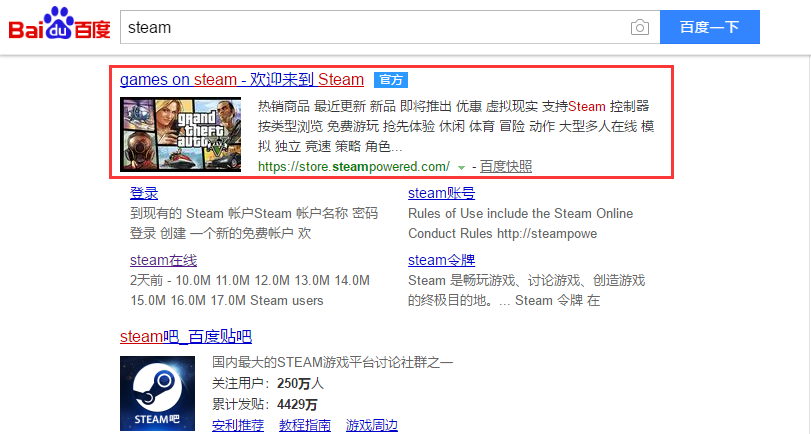Screen dimensions: 811x434
Task: Open the 游戏周边 link
Action: click(371, 425)
